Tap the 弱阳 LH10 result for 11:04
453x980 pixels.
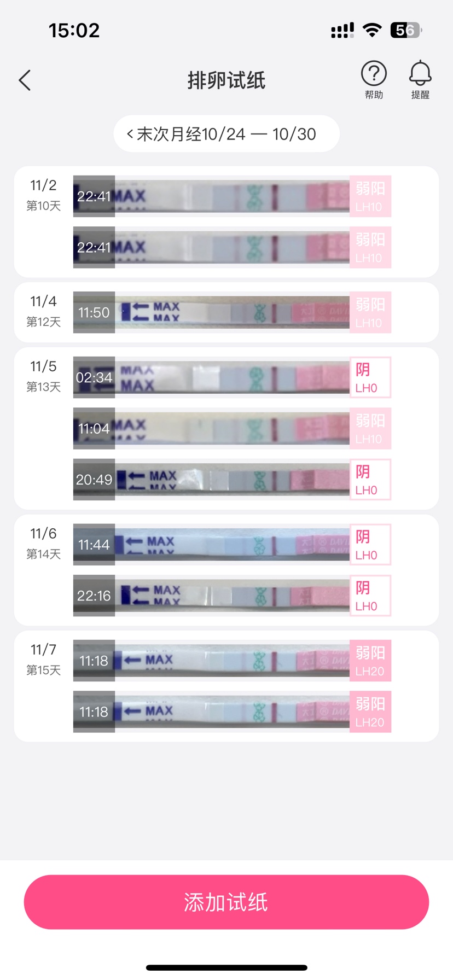[370, 428]
